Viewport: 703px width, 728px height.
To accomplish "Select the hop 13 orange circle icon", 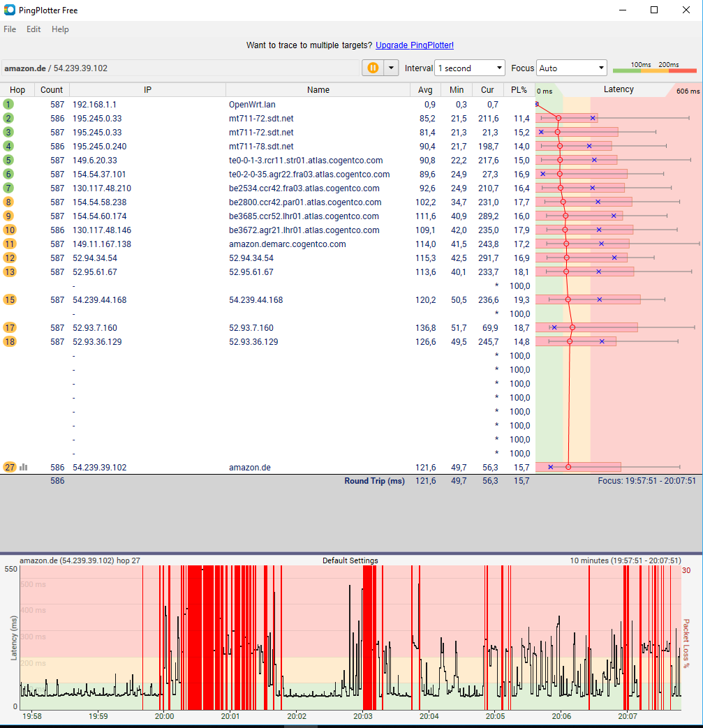I will (x=9, y=272).
